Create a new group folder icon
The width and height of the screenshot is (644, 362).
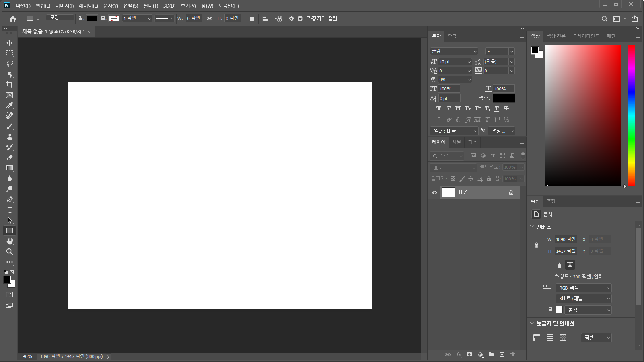click(x=491, y=355)
